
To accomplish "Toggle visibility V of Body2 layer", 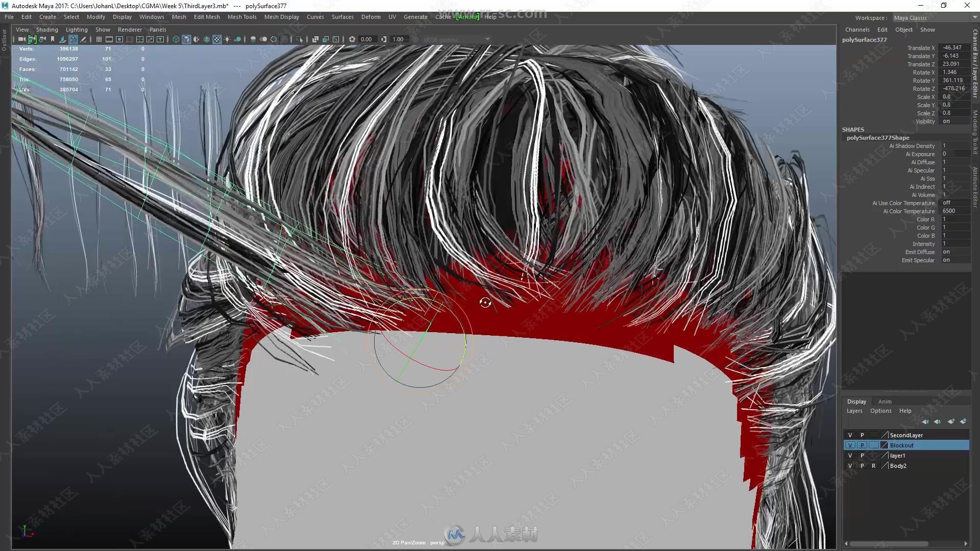I will pos(850,466).
